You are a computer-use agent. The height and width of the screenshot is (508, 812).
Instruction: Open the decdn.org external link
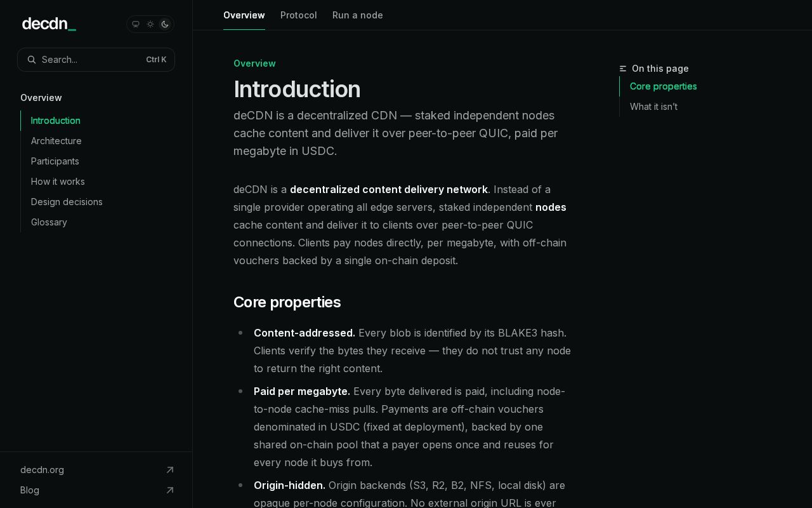point(97,470)
